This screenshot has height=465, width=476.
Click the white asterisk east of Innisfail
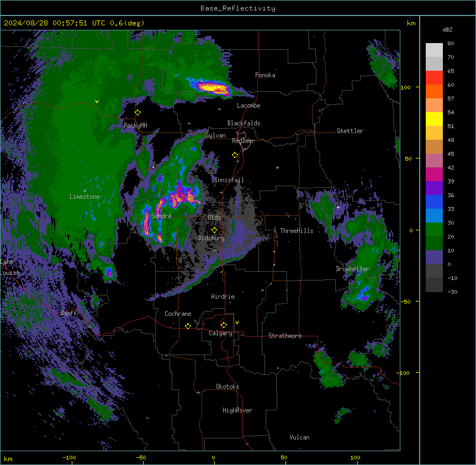[277, 167]
